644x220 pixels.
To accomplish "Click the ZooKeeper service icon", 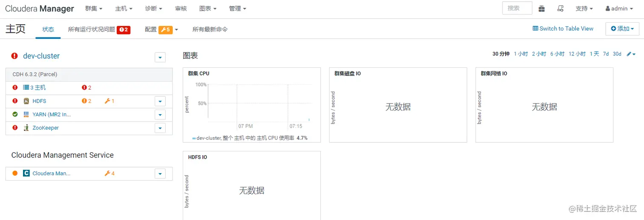I will click(x=26, y=127).
